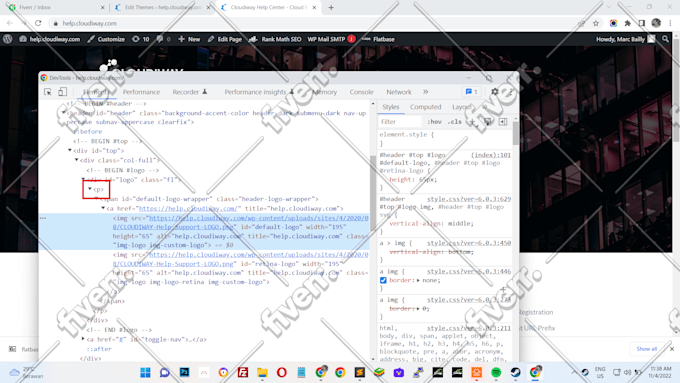The height and width of the screenshot is (383, 680).
Task: Open Windows Start menu on taskbar
Action: coord(145,372)
